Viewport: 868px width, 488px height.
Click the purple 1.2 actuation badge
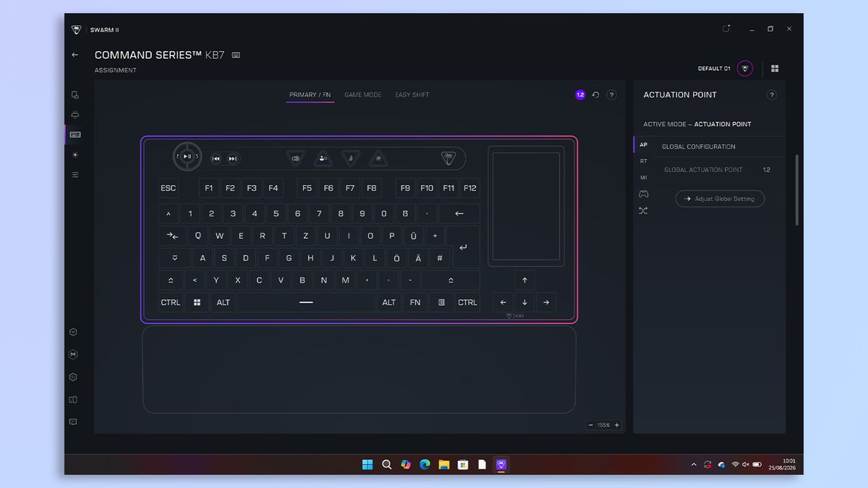580,95
